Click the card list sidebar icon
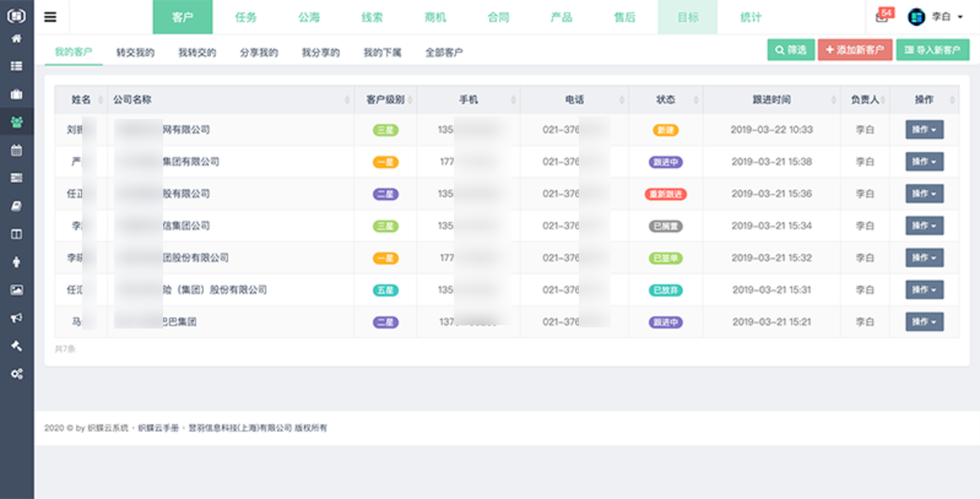This screenshot has height=499, width=980. tap(17, 178)
